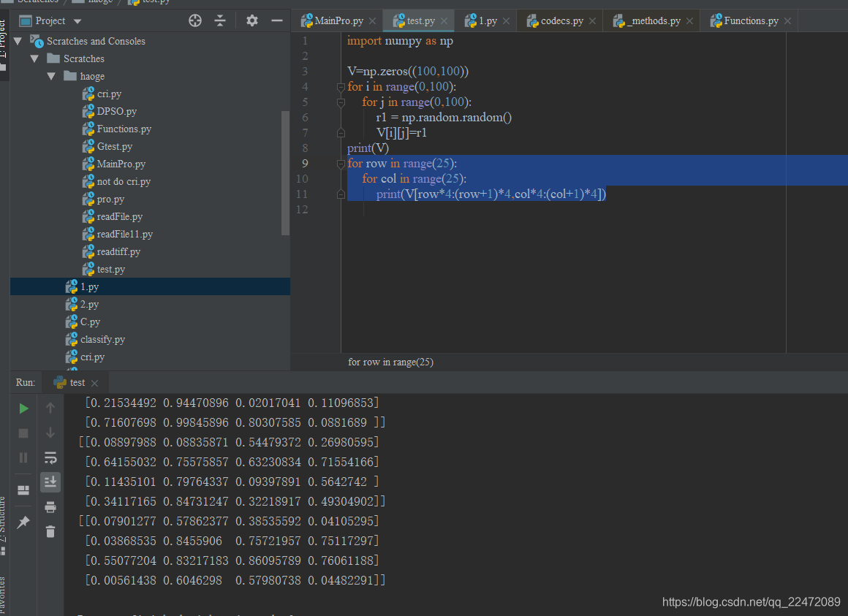The height and width of the screenshot is (616, 848).
Task: Close the _methods.py tab
Action: tap(689, 21)
